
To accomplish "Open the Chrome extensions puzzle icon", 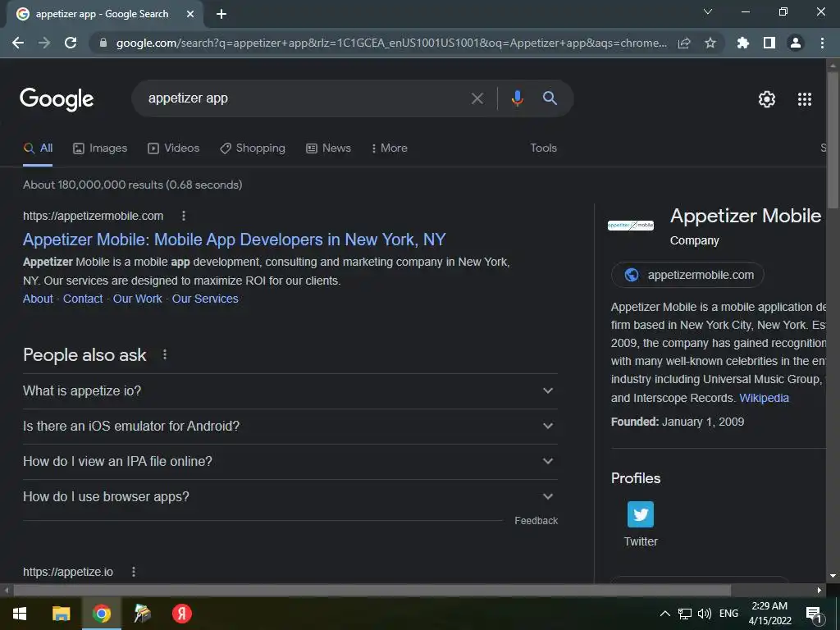I will click(743, 43).
